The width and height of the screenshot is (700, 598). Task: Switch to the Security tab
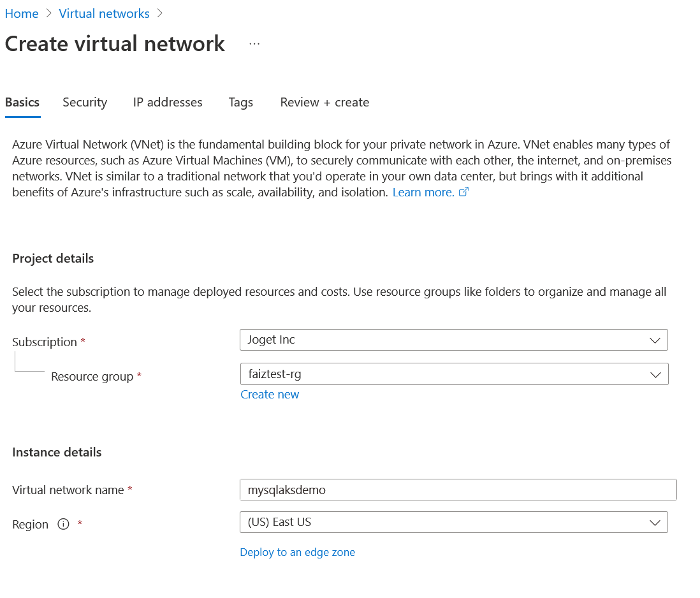(x=85, y=103)
